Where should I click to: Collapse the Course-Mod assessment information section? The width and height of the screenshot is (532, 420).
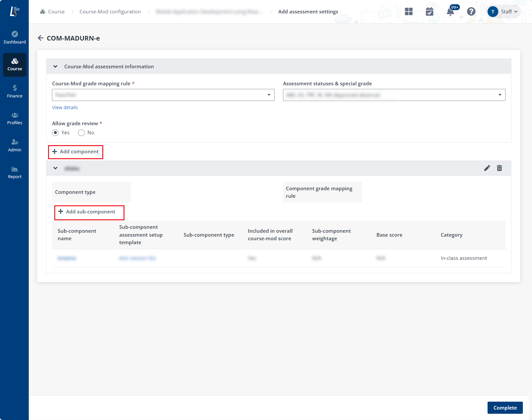point(55,66)
